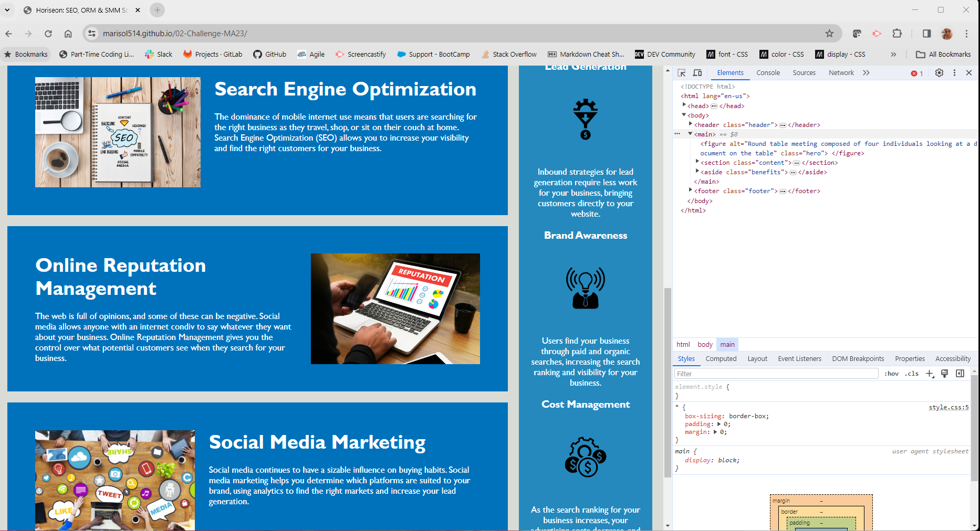Select the main breadcrumb
Image resolution: width=980 pixels, height=531 pixels.
(x=727, y=345)
